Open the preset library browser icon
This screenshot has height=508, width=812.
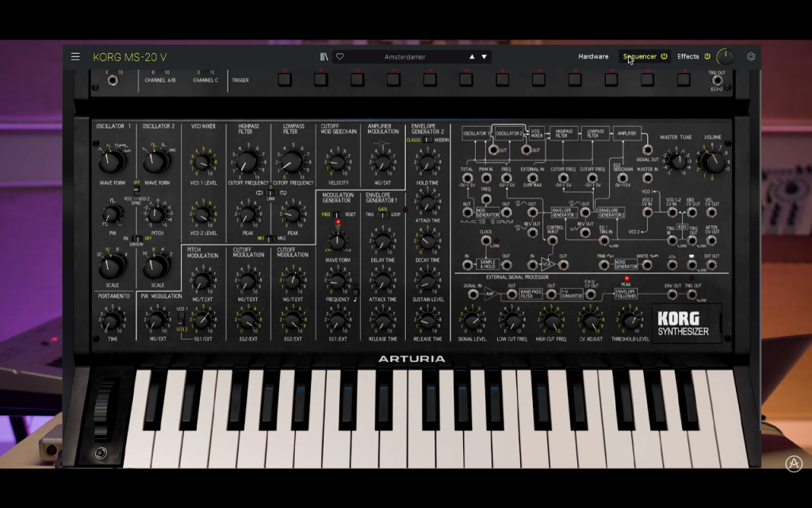point(324,56)
